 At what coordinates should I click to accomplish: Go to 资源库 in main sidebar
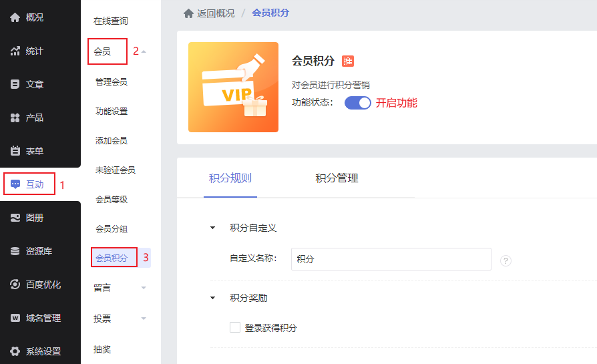[x=39, y=251]
